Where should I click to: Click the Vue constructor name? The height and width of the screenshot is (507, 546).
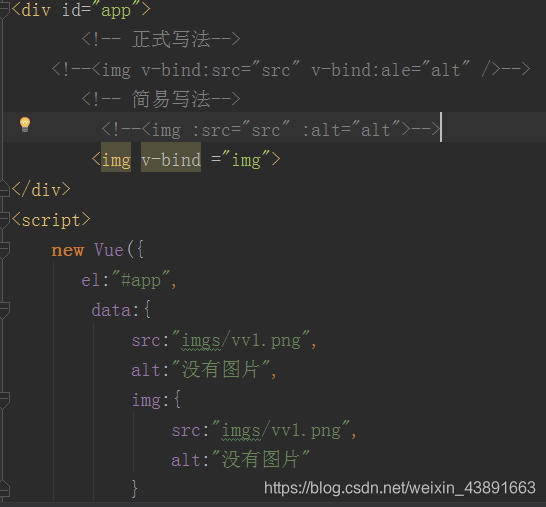pos(109,250)
